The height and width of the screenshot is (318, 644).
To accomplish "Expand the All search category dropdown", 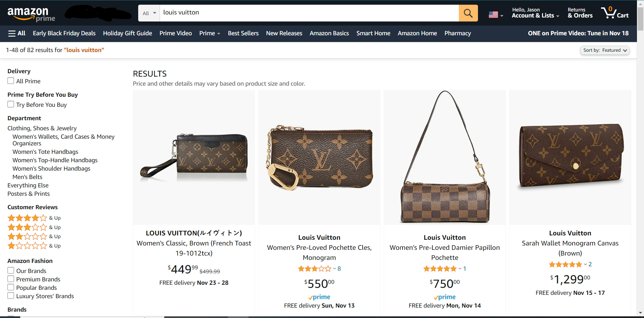I will point(149,13).
